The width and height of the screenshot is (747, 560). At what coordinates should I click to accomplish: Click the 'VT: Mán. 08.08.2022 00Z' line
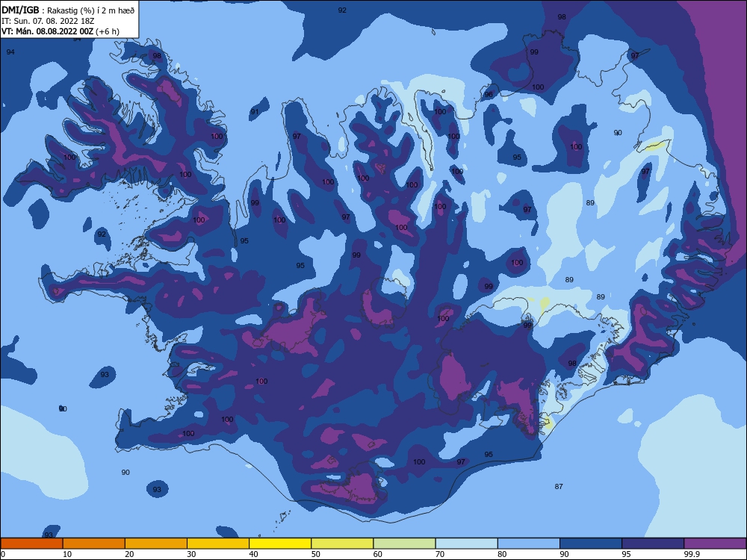pos(61,31)
